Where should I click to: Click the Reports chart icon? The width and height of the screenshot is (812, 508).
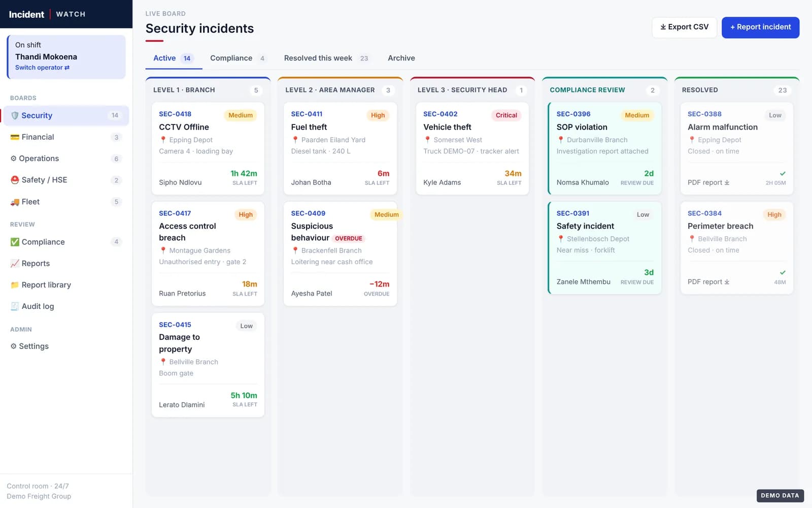coord(15,264)
